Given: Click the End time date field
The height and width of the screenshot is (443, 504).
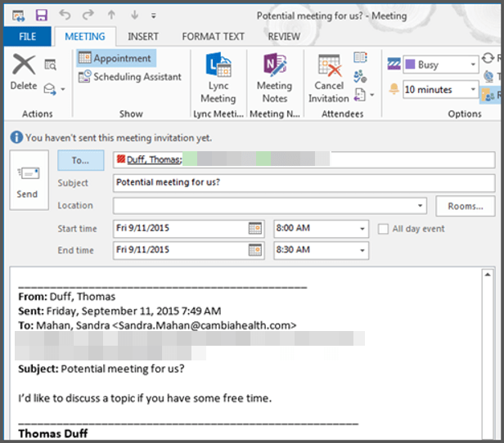Looking at the screenshot, I should tap(182, 250).
